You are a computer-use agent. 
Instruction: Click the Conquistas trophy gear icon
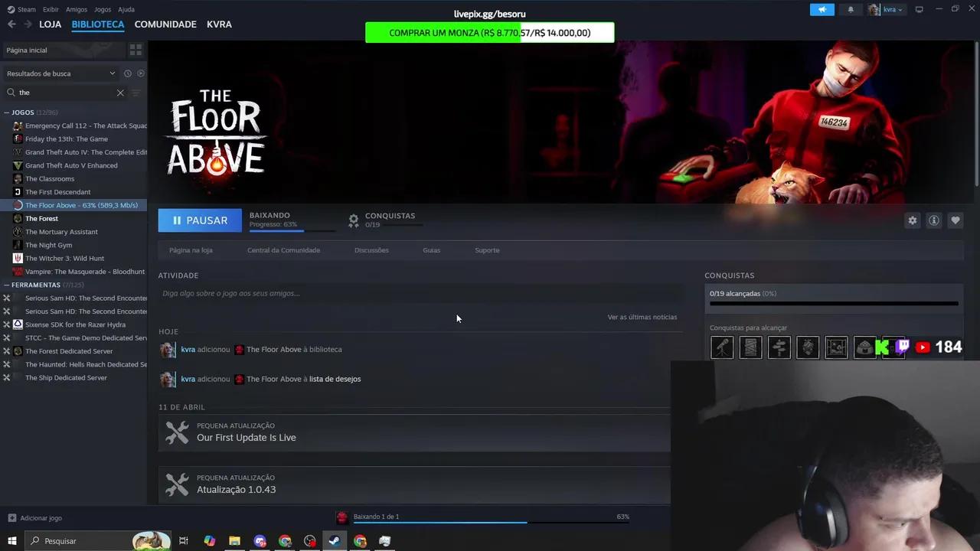353,220
